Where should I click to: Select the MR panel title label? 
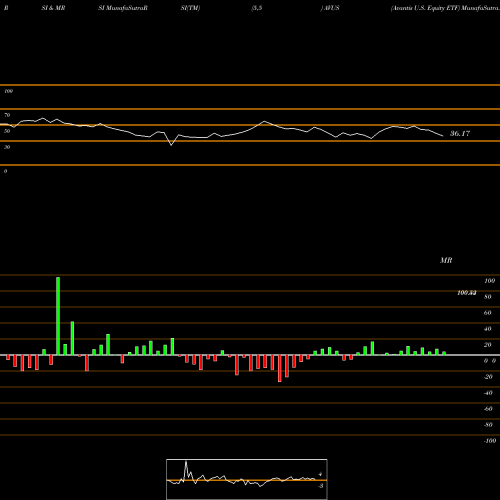[446, 260]
